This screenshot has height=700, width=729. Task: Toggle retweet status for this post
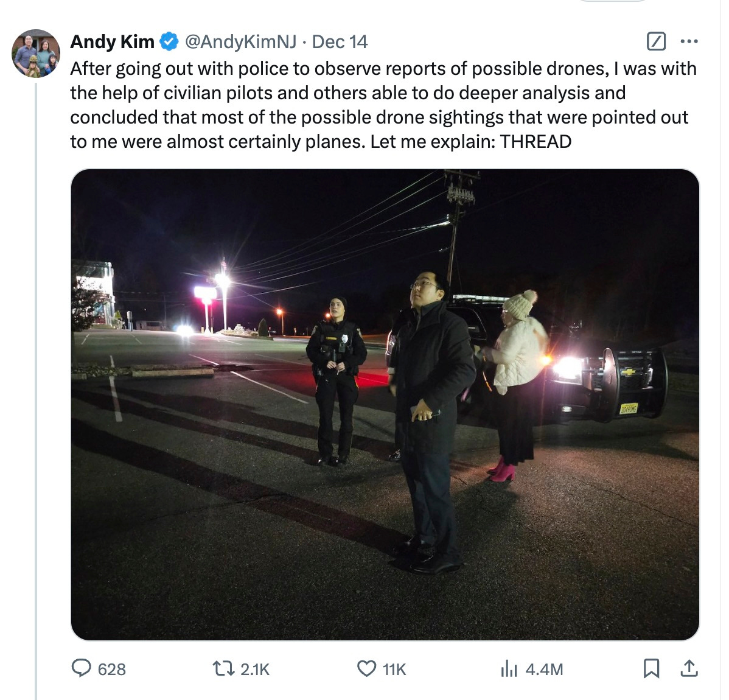tap(225, 669)
